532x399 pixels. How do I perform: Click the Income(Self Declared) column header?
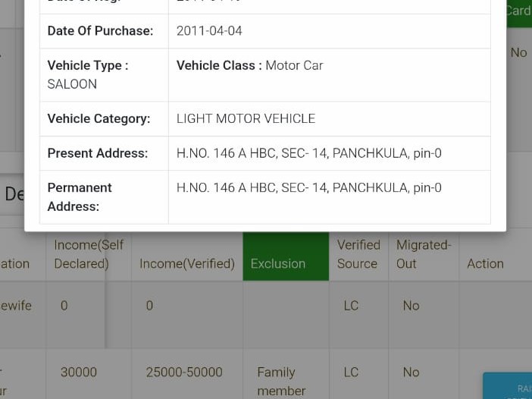pyautogui.click(x=89, y=254)
